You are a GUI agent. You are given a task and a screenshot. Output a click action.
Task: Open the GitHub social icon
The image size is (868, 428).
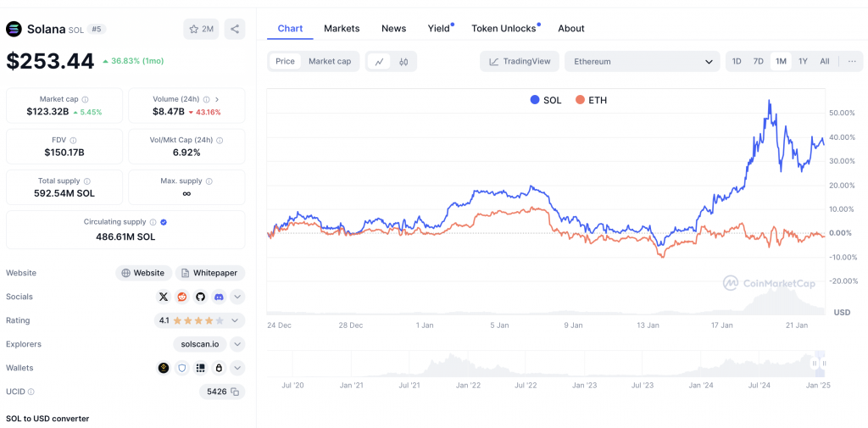[x=200, y=297]
